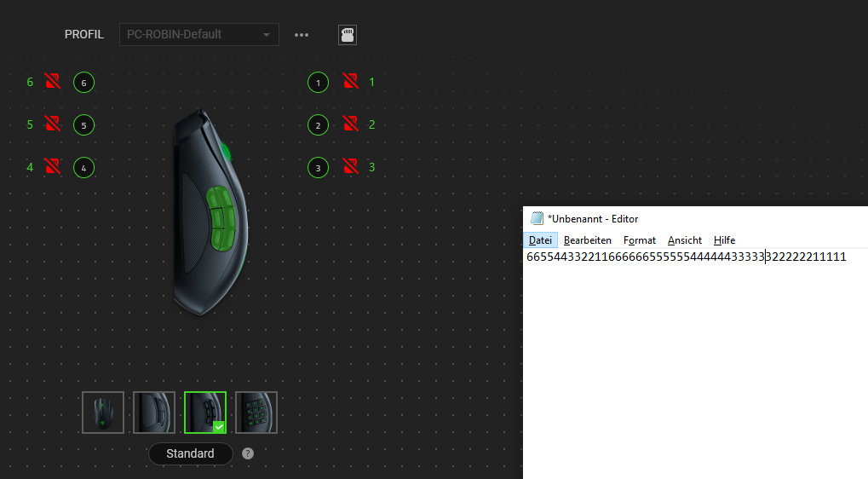Select circled button marker 2

[x=319, y=125]
